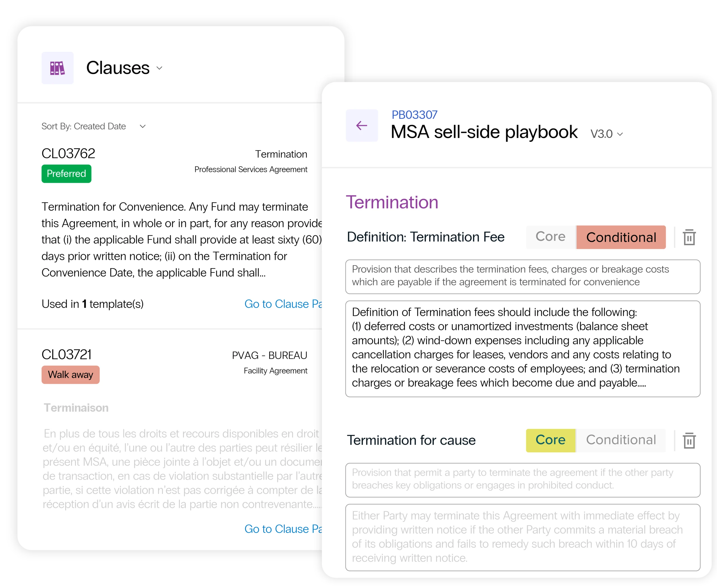Delete the Definition: Termination Fee clause
717x588 pixels.
689,237
